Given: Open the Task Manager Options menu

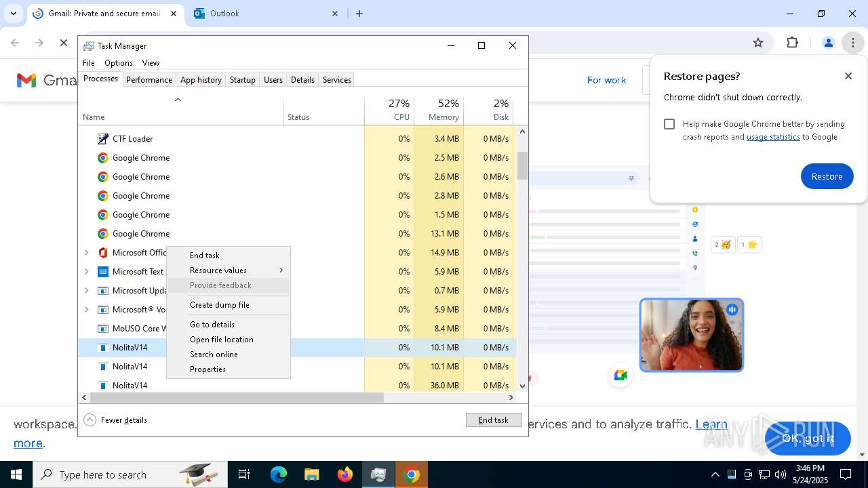Looking at the screenshot, I should pyautogui.click(x=119, y=63).
